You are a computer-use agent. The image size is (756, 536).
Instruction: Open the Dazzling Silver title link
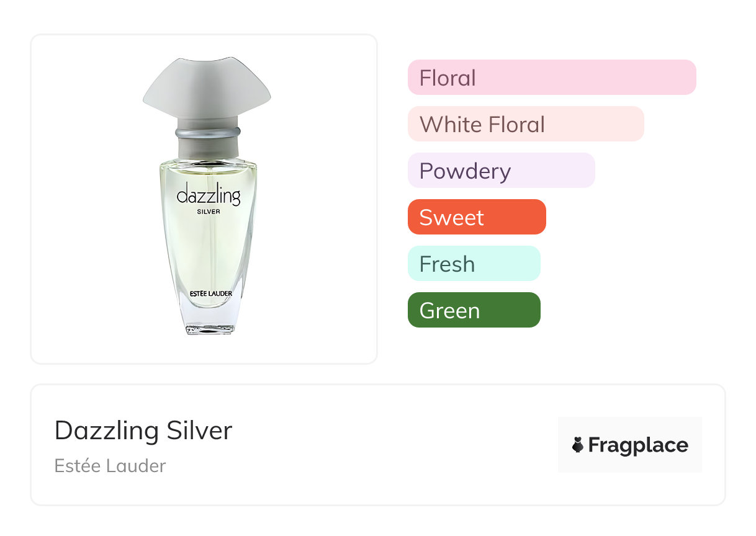pos(143,431)
